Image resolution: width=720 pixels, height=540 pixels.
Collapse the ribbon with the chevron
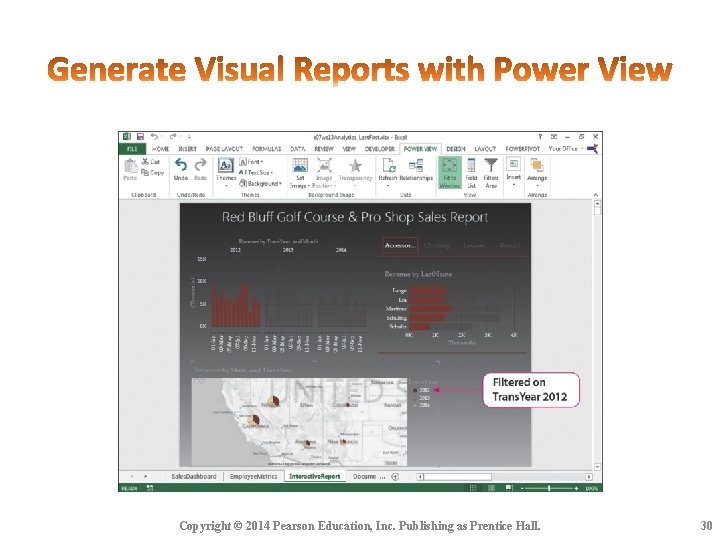[596, 195]
